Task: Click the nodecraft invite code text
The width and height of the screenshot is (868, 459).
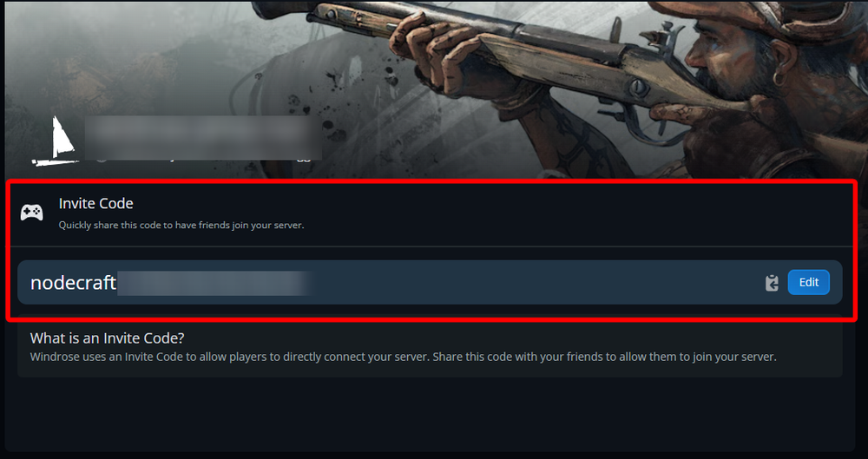Action: (73, 283)
